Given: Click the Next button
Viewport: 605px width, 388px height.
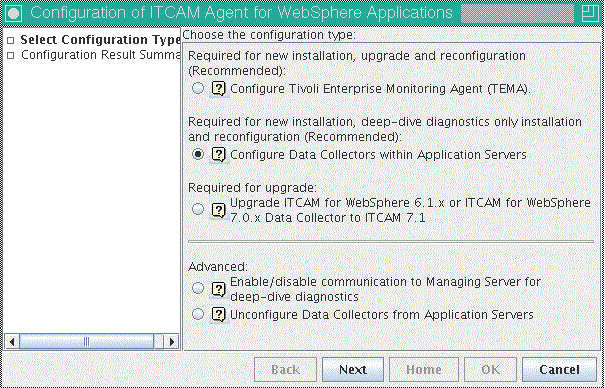Looking at the screenshot, I should pyautogui.click(x=353, y=369).
